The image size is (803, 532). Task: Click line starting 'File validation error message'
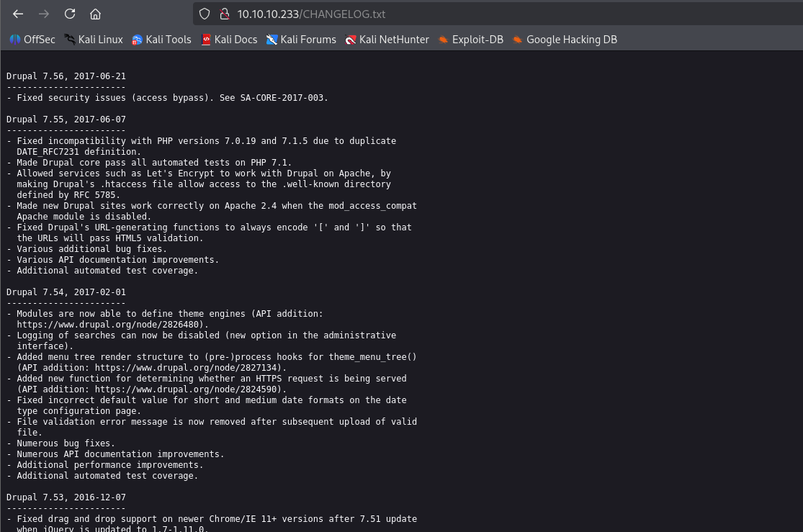point(212,422)
